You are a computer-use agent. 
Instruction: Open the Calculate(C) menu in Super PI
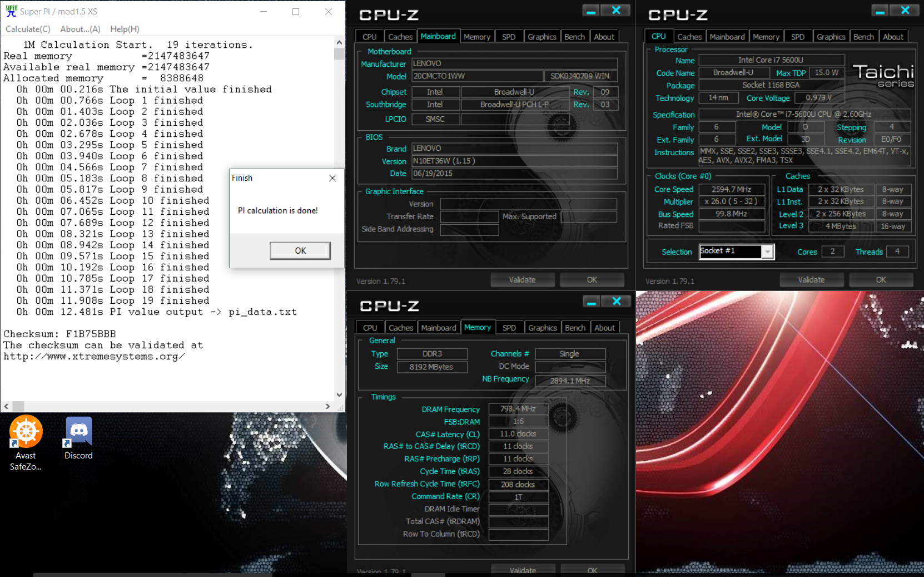point(28,29)
